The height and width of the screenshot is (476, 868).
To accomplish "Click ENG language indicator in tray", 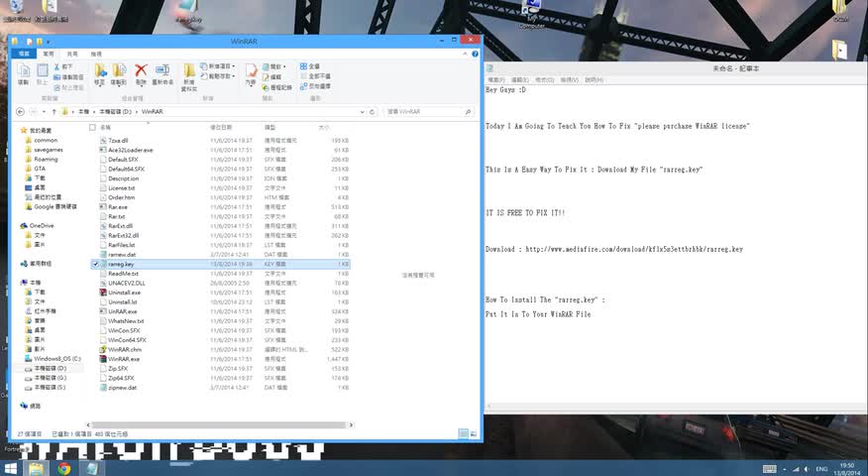I will click(x=821, y=469).
